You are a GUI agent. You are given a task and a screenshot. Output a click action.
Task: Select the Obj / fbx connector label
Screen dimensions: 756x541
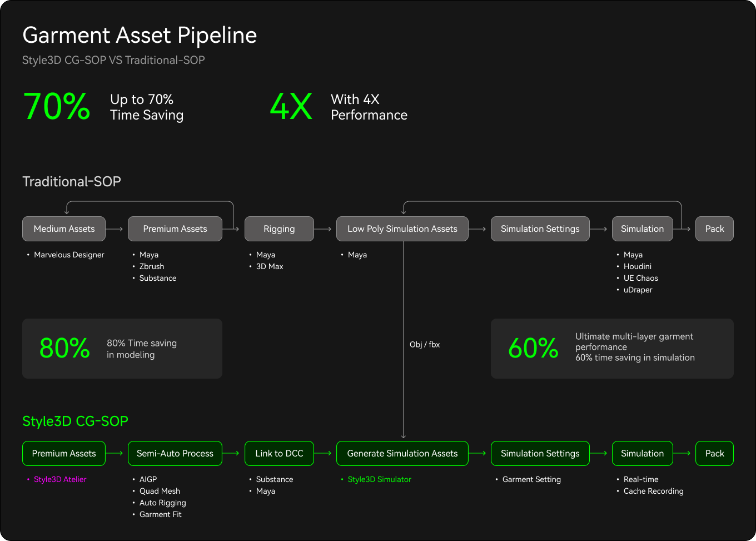tap(425, 345)
